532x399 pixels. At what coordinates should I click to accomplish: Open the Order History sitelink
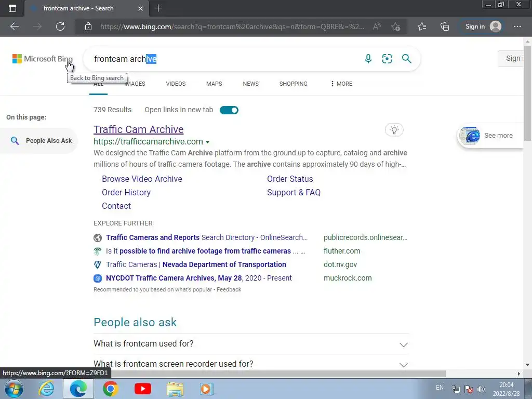click(x=126, y=192)
